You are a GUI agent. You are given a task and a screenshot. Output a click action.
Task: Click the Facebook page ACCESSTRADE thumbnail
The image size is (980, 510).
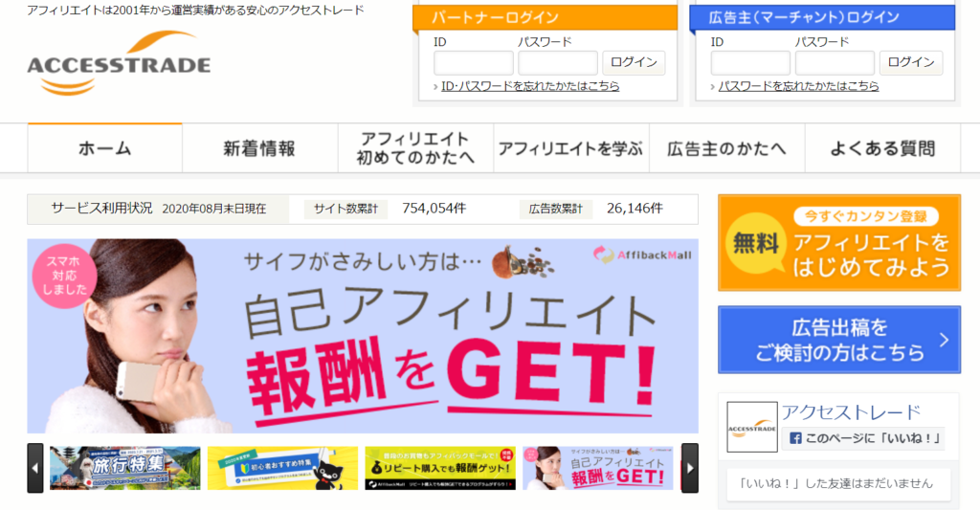click(752, 427)
